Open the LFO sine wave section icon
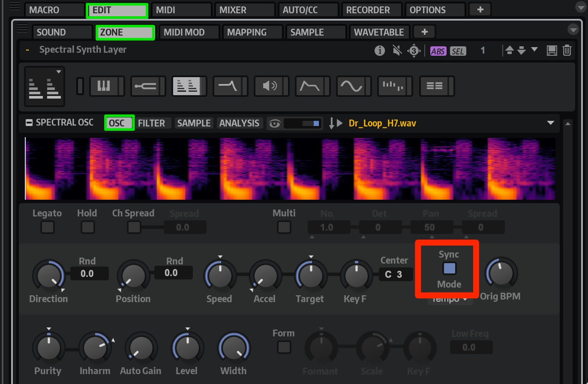This screenshot has height=384, width=588. point(351,86)
